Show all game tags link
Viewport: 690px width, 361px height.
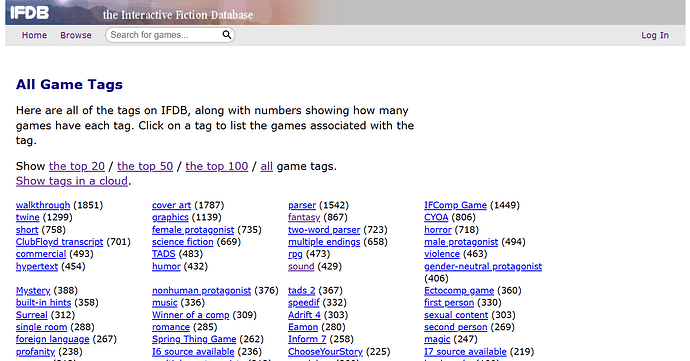267,166
